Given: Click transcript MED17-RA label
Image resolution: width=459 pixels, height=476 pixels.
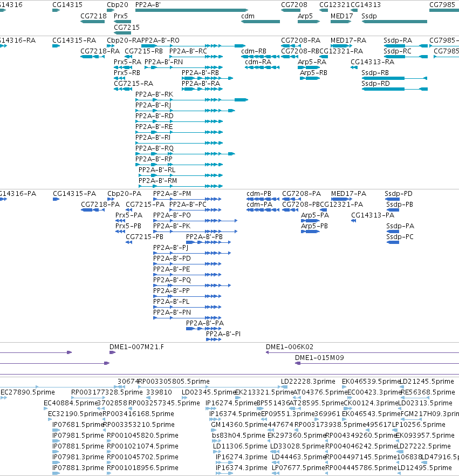Looking at the screenshot, I should (x=348, y=40).
